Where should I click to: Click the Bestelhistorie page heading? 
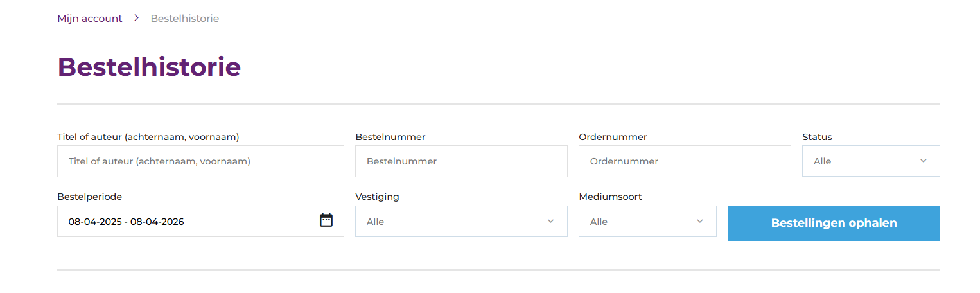[x=149, y=67]
